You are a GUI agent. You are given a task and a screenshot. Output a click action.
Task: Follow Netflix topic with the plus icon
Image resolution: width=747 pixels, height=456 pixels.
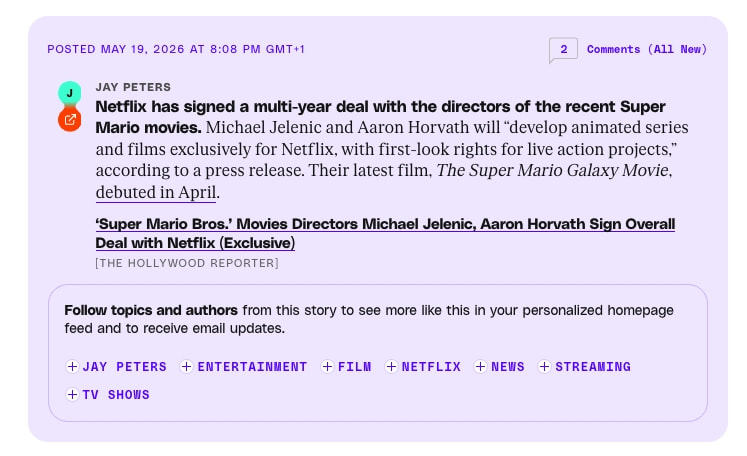(391, 366)
